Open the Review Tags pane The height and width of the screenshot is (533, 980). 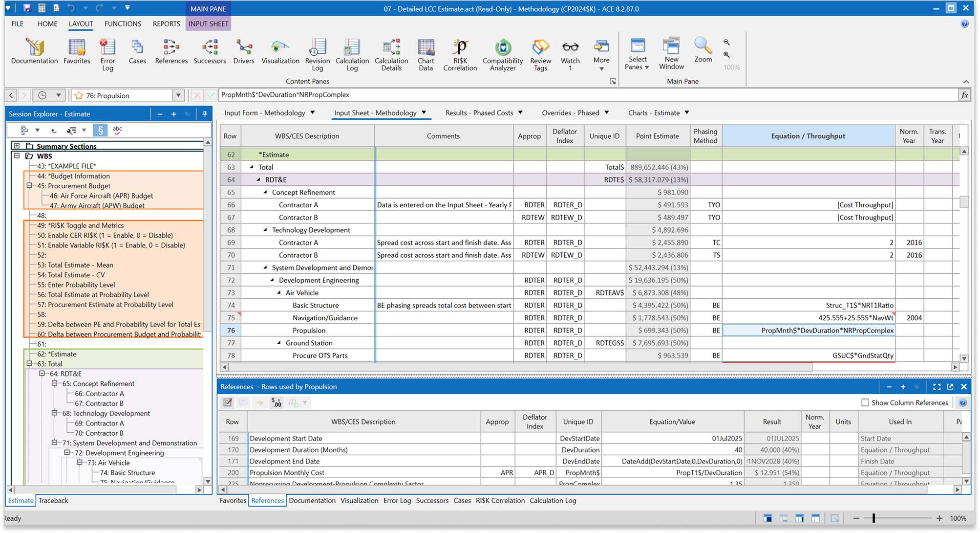tap(540, 53)
